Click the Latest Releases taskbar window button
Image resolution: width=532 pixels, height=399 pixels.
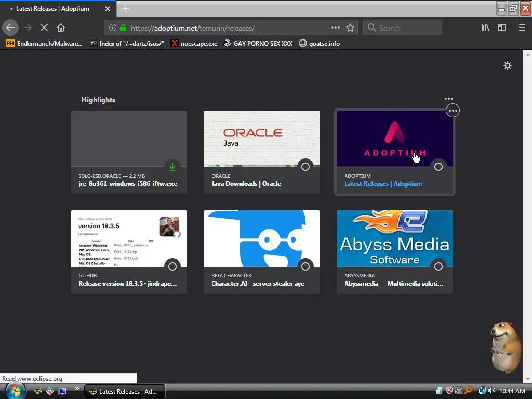pos(124,392)
